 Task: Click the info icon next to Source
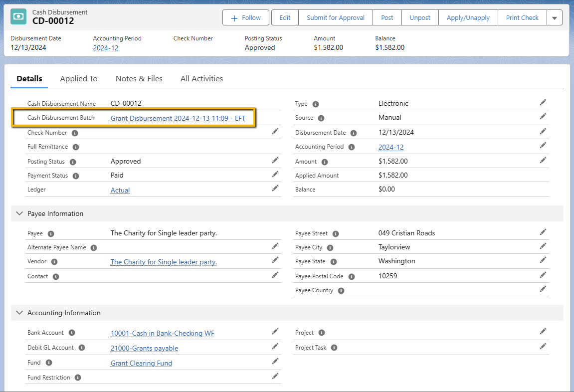coord(321,118)
